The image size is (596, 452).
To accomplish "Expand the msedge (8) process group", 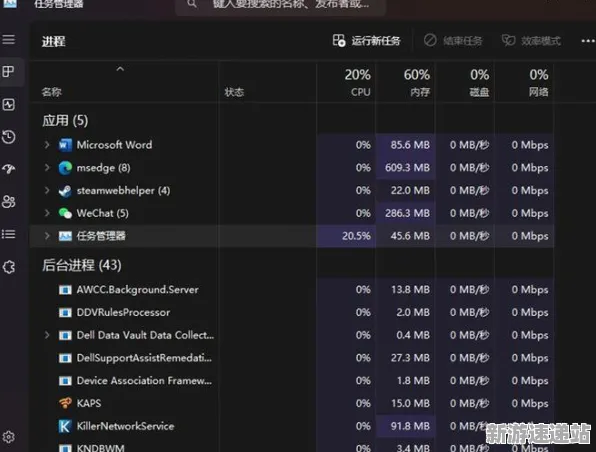I will coord(47,168).
